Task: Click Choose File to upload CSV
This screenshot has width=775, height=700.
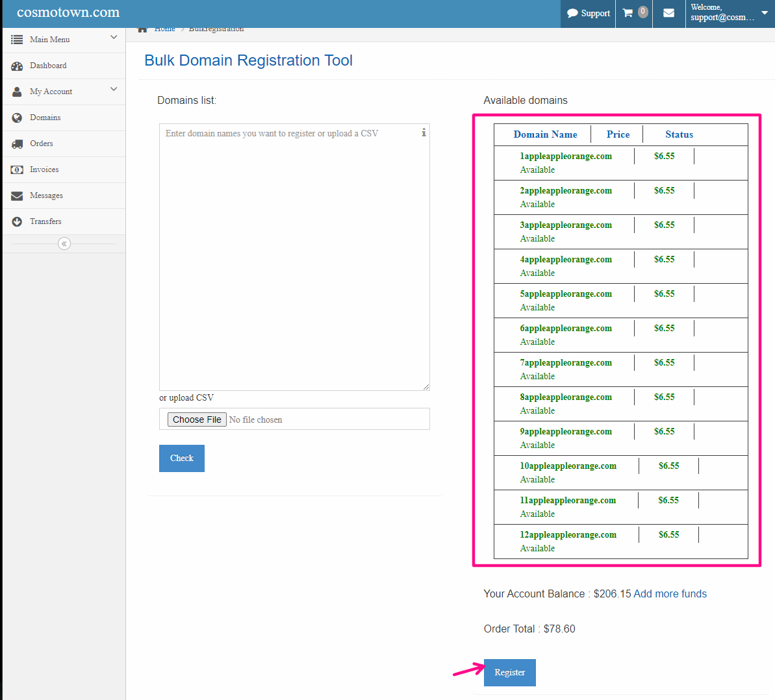Action: click(x=197, y=419)
